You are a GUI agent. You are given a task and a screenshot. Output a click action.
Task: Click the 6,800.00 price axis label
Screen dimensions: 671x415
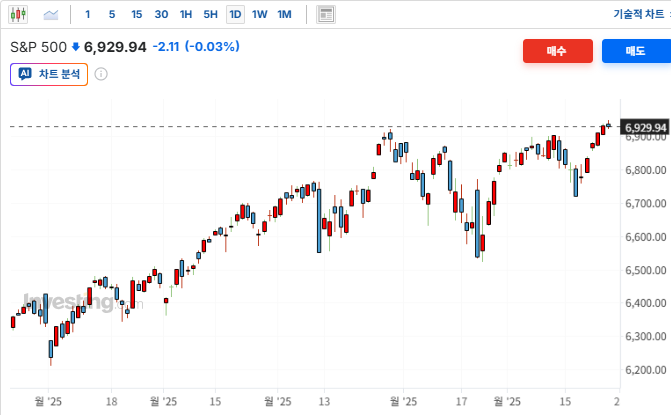646,170
